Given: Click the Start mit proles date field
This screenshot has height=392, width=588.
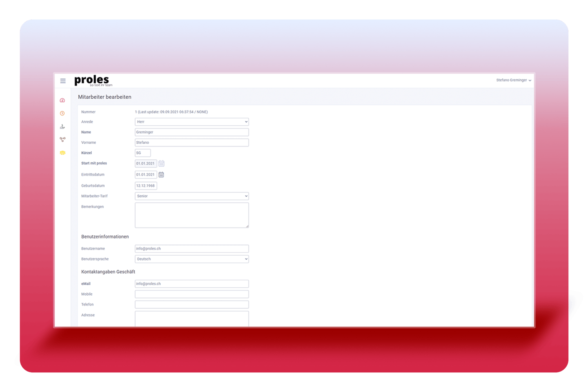Looking at the screenshot, I should (146, 164).
